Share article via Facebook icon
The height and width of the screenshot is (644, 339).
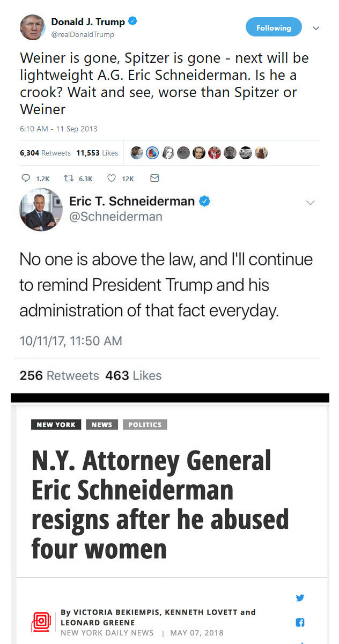(x=300, y=623)
